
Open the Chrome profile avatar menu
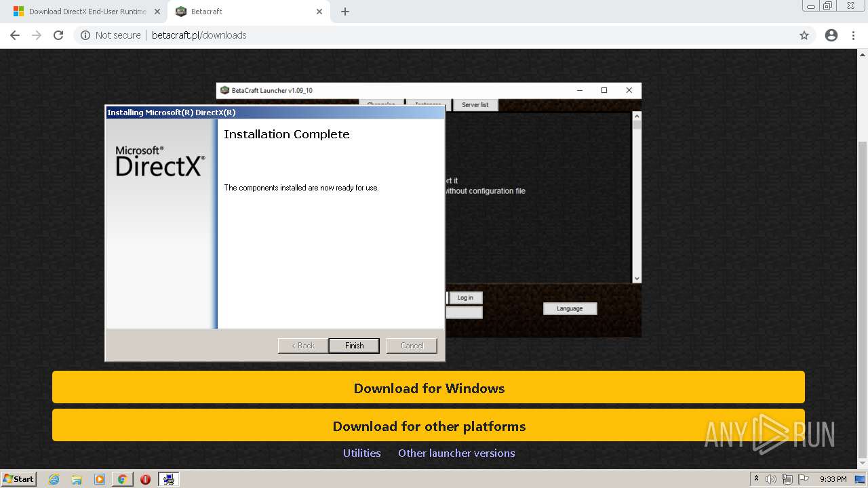pos(831,35)
